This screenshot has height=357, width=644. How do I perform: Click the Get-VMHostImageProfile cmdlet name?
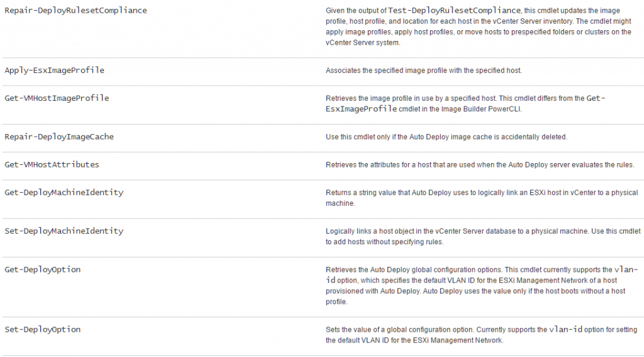[57, 98]
